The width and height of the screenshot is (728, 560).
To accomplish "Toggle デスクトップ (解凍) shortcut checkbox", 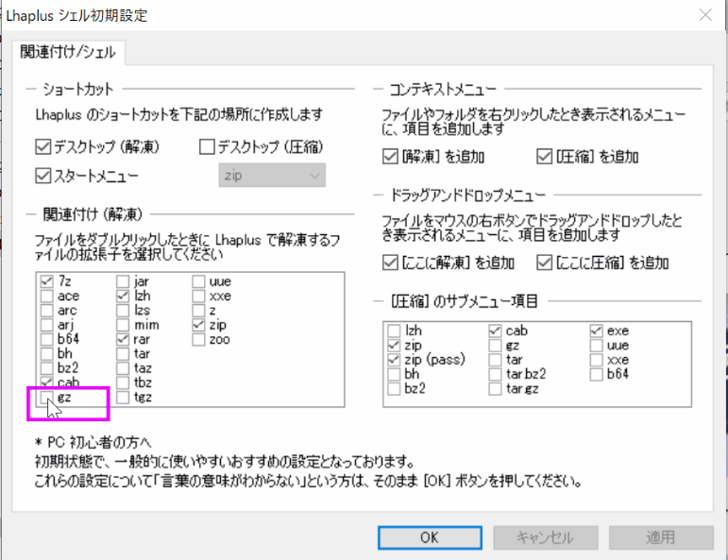I will 42,146.
